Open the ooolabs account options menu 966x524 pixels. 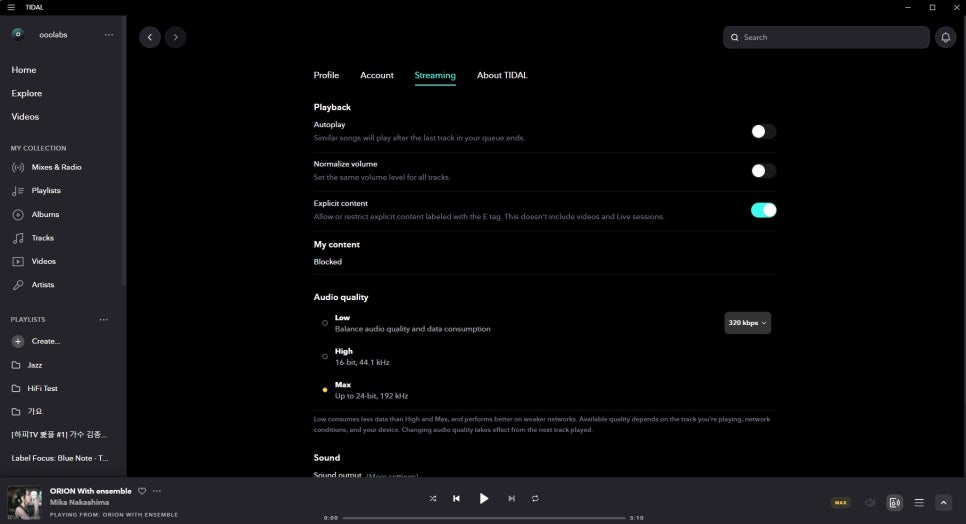pyautogui.click(x=109, y=34)
